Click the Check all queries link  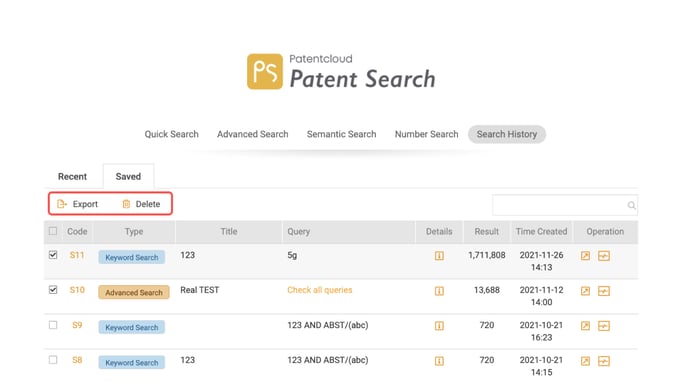pyautogui.click(x=320, y=290)
